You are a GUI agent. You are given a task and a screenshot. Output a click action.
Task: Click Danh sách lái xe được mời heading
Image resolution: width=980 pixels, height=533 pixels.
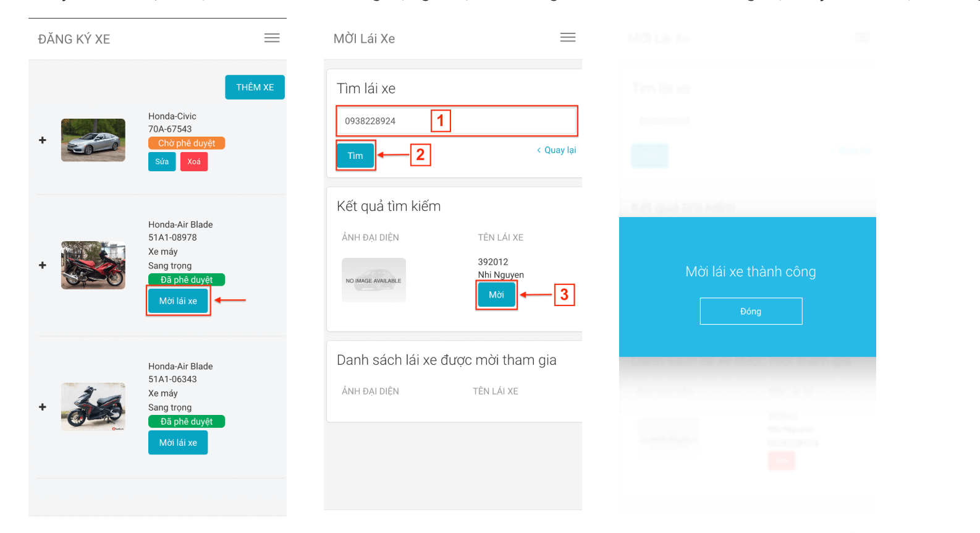coord(447,360)
